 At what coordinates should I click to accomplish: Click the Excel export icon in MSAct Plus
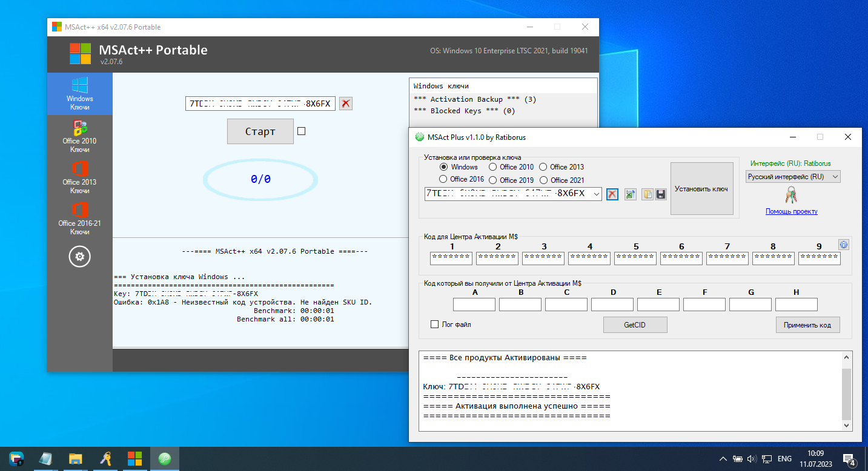click(631, 194)
